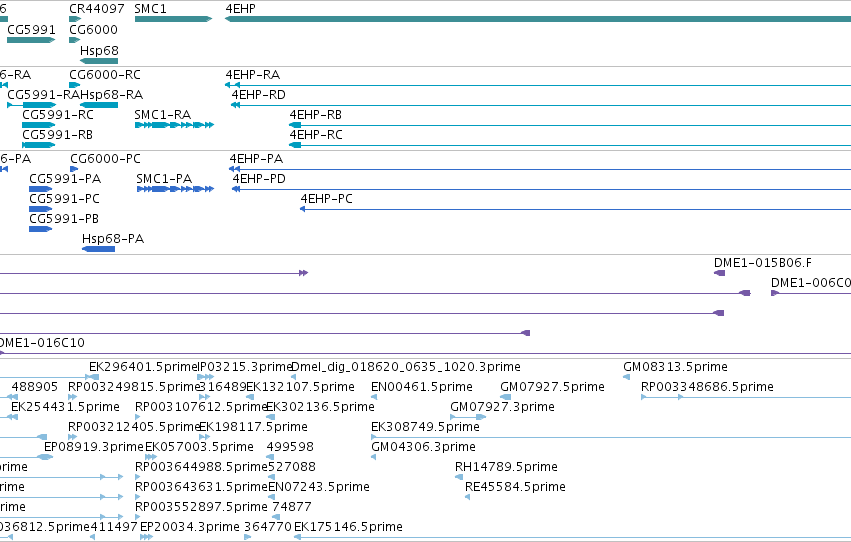The width and height of the screenshot is (851, 542).
Task: Select the CG5991 gene glyph
Action: click(31, 40)
